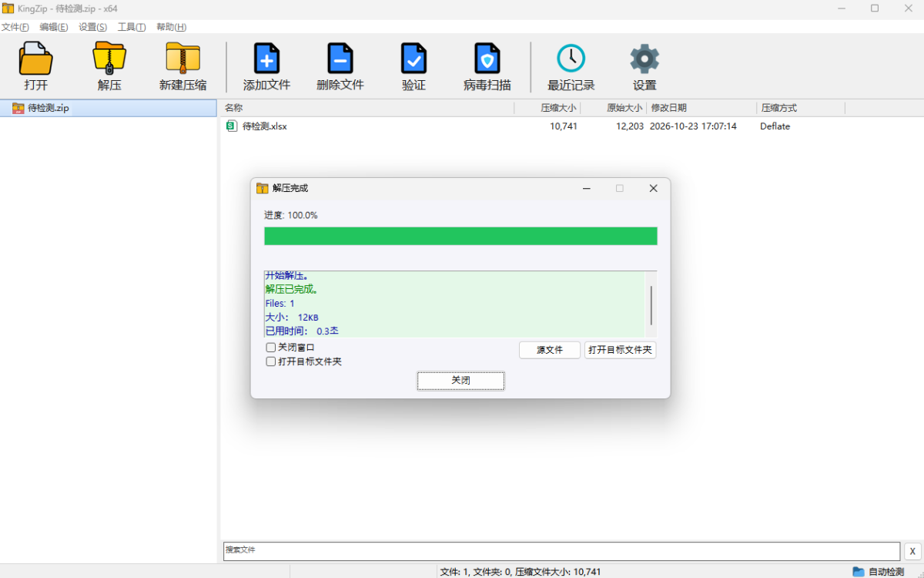The width and height of the screenshot is (924, 578).
Task: Click the 自动检测 folder icon in status bar
Action: click(859, 572)
